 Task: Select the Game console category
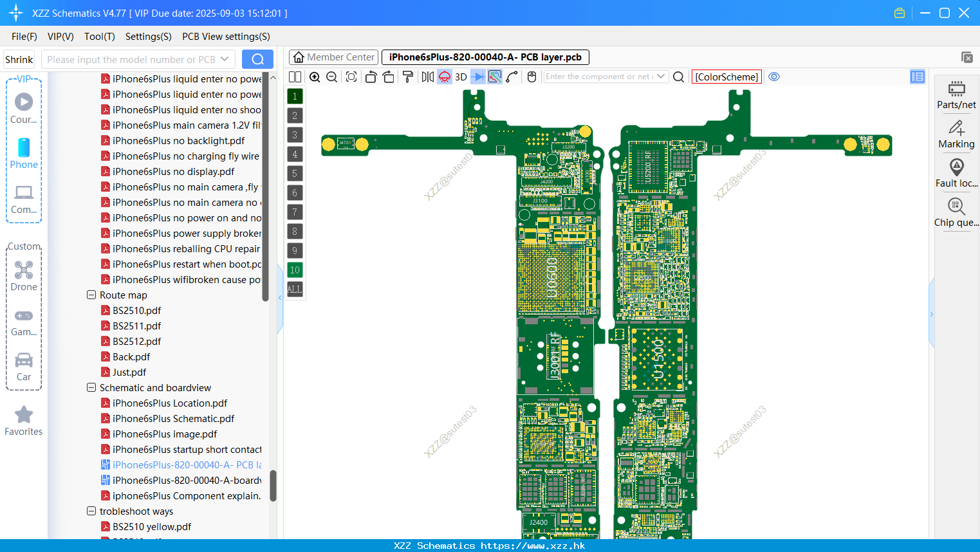(x=24, y=322)
